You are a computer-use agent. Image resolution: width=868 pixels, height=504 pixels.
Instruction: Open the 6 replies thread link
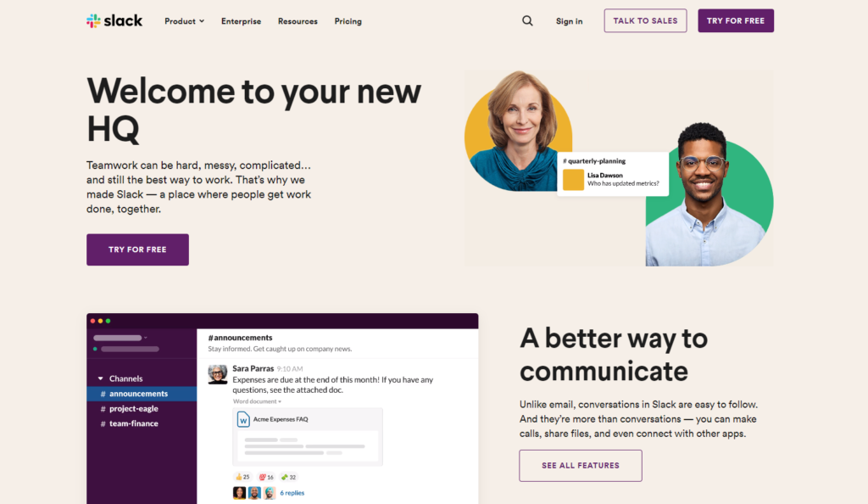[x=292, y=493]
